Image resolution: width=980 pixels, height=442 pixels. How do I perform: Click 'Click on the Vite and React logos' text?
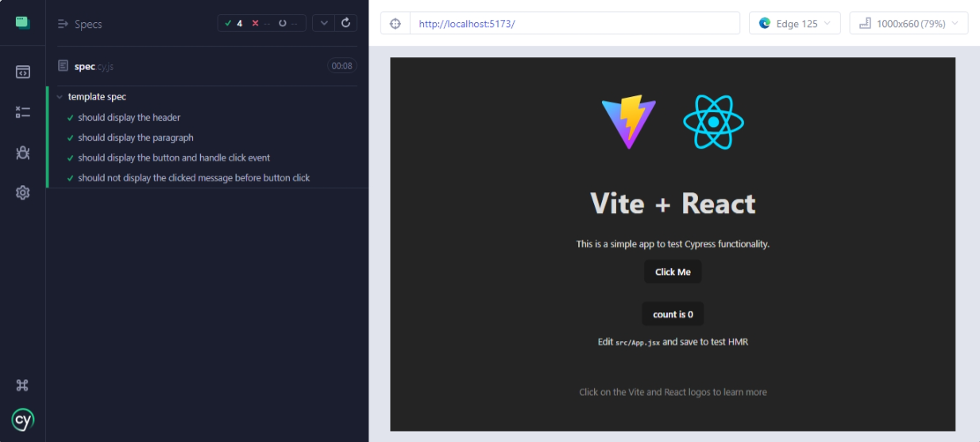[673, 392]
